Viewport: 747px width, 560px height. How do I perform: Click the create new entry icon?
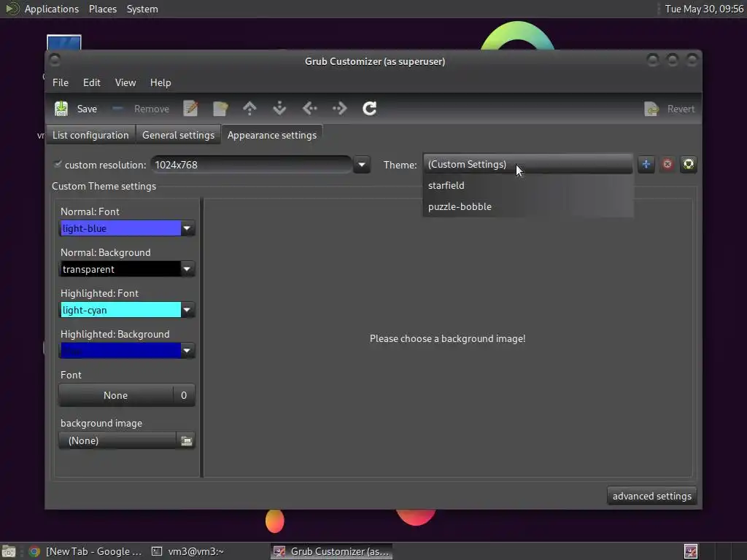(220, 109)
